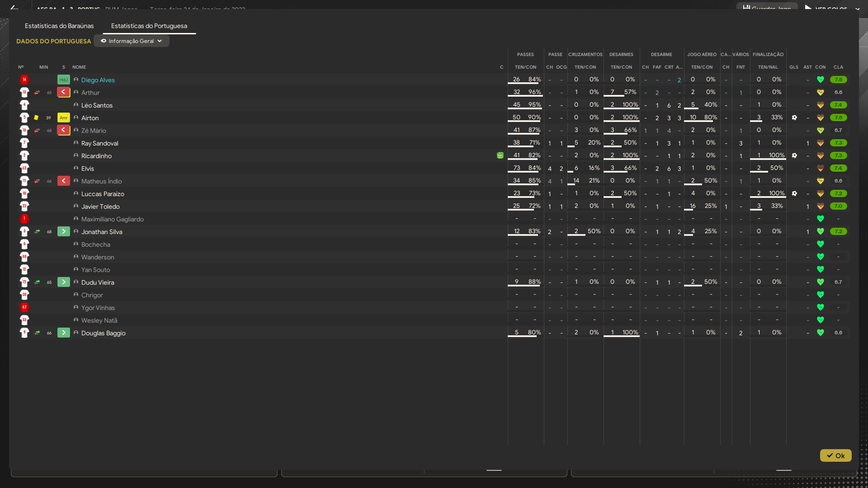Viewport: 868px width, 488px height.
Task: Click the JOGO AÉREO column group header
Action: point(702,54)
